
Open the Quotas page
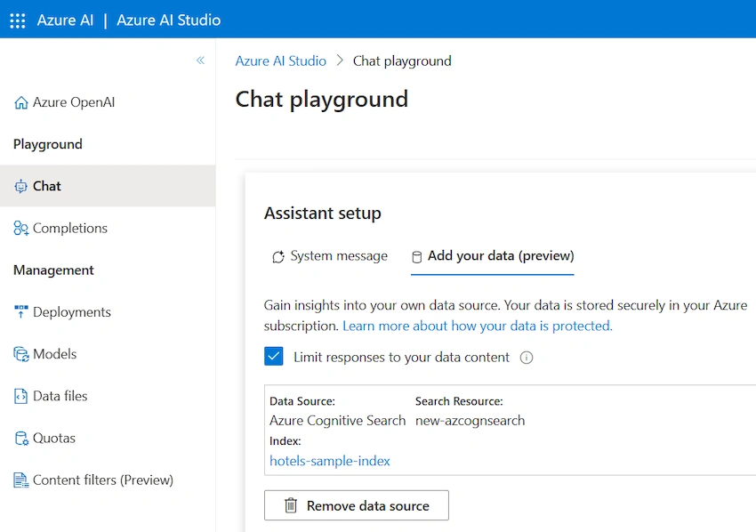tap(108, 438)
